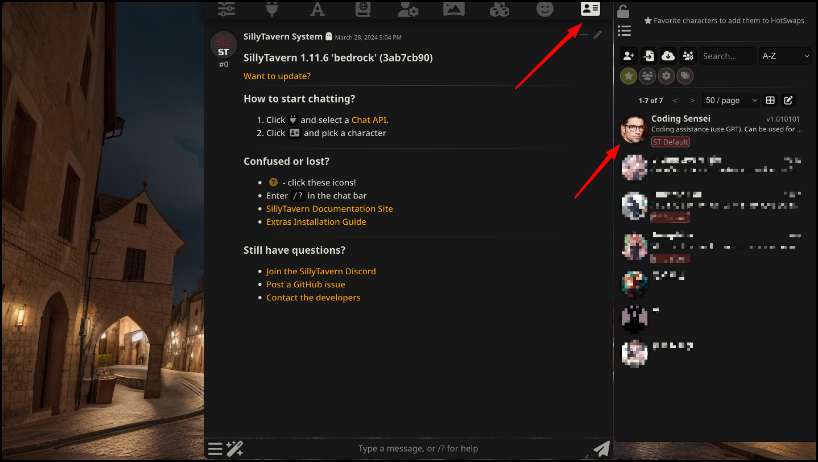Viewport: 818px width, 462px height.
Task: Open Post a GitHub issue link
Action: click(x=306, y=284)
